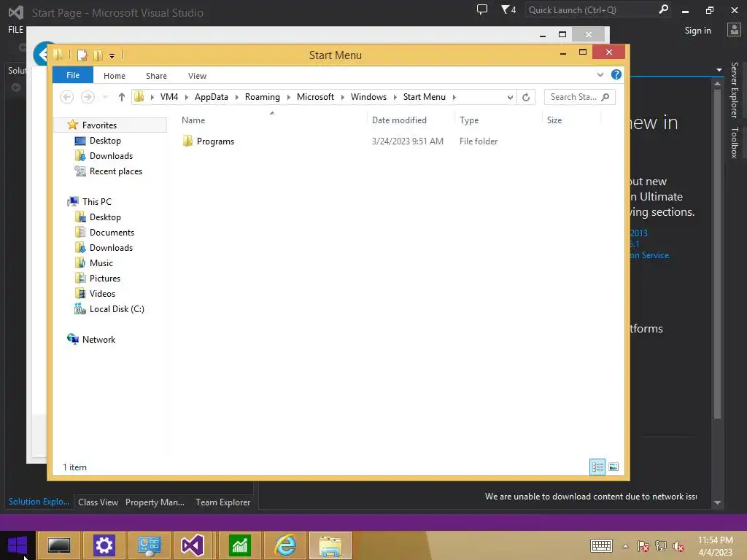Switch to the View ribbon tab
Screen dimensions: 747x560
coord(197,76)
